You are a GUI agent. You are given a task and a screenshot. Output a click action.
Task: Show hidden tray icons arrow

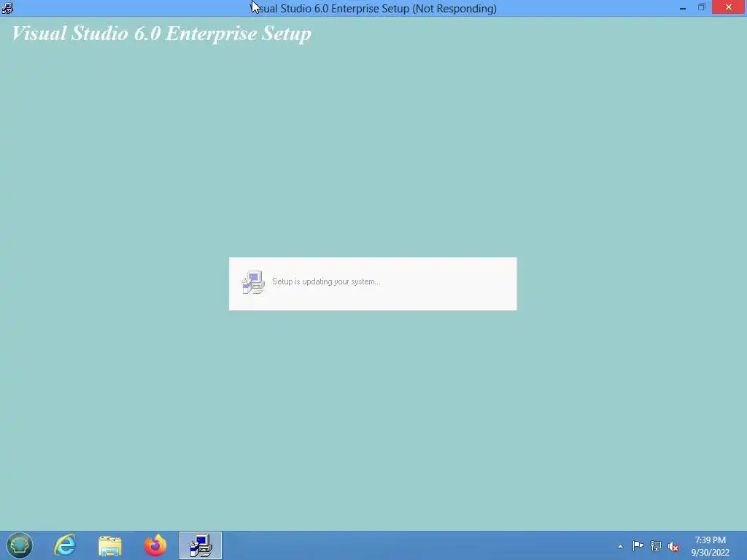(620, 546)
